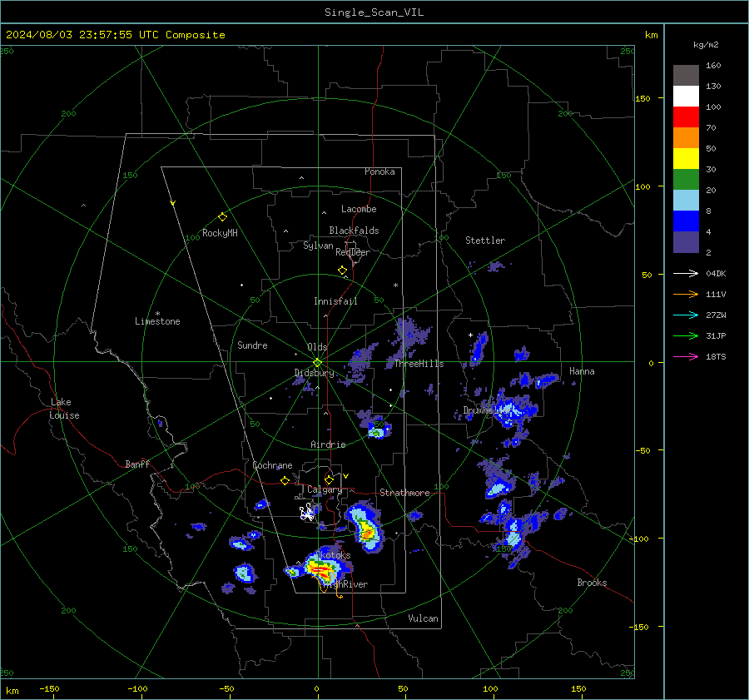Click the Cochrane town label
The height and width of the screenshot is (700, 749).
pos(272,465)
